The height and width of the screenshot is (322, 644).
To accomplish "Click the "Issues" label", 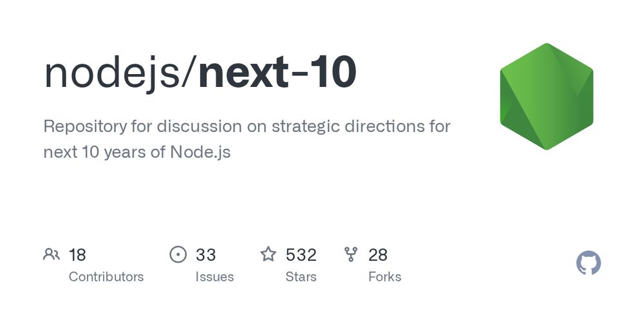I will [214, 277].
